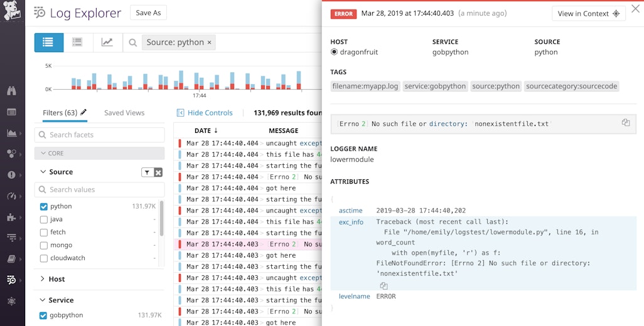Image resolution: width=644 pixels, height=326 pixels.
Task: Click the exc_info attribute key
Action: pos(351,222)
